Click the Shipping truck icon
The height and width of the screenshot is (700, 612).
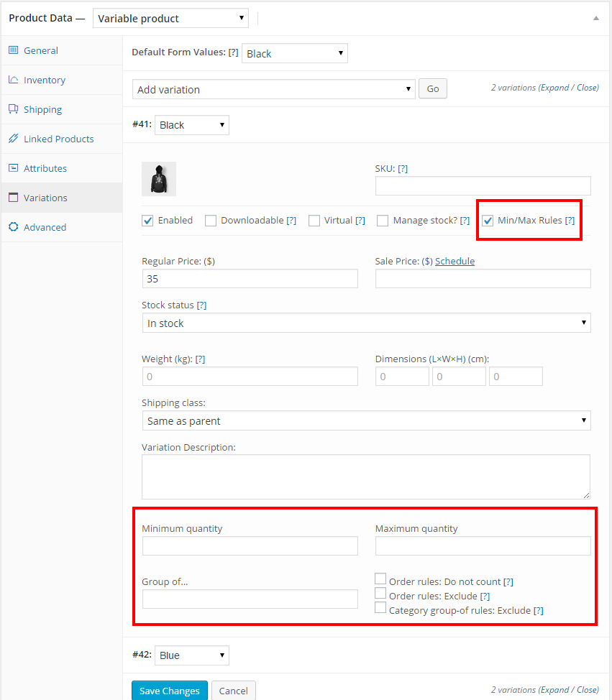click(14, 109)
